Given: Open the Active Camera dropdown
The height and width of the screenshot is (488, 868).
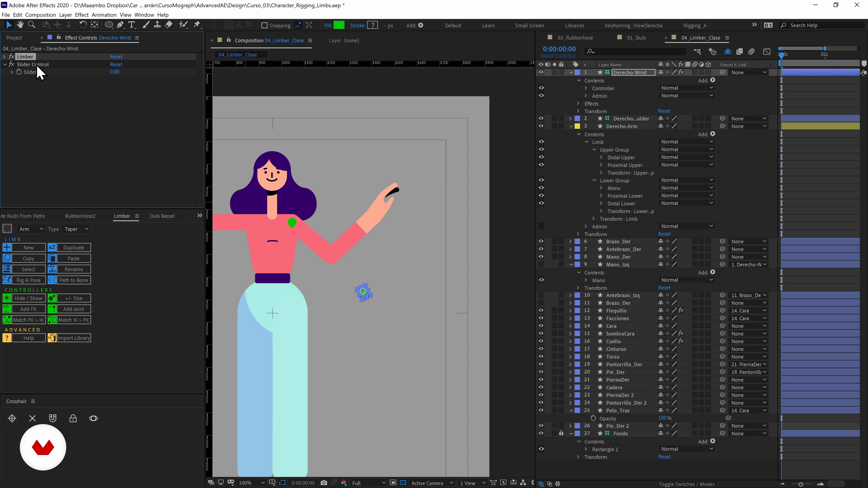Looking at the screenshot, I should tap(432, 483).
